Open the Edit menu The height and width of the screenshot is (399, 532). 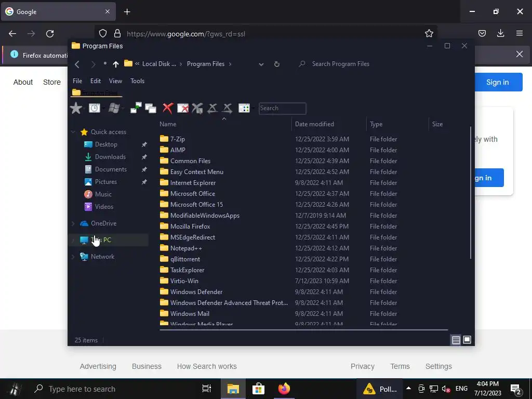(x=96, y=81)
